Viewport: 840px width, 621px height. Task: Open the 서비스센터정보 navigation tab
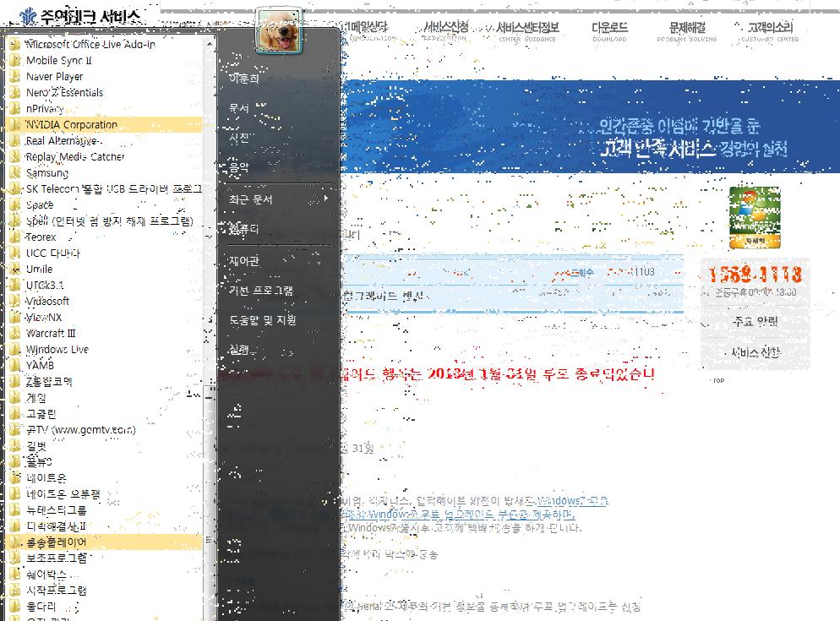click(x=527, y=30)
